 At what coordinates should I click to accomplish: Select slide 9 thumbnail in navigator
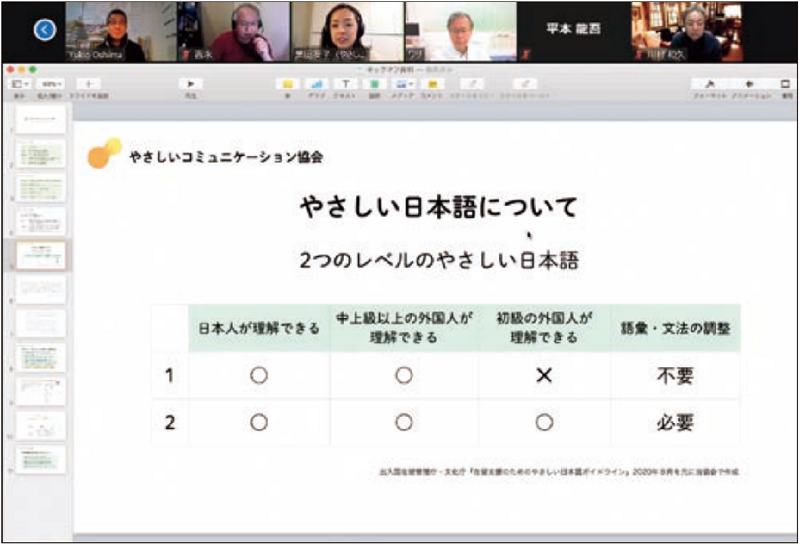(40, 391)
